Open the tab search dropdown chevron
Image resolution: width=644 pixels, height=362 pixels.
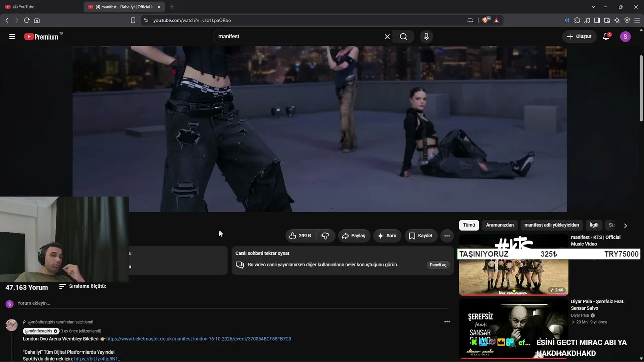(593, 7)
